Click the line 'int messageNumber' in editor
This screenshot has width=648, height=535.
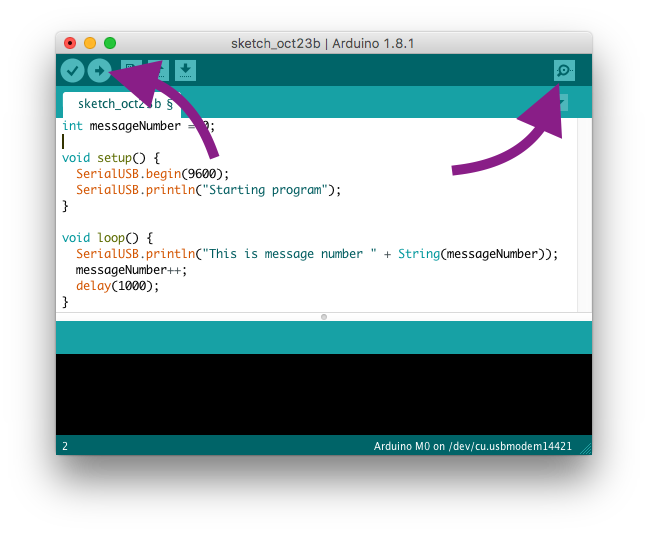coord(138,126)
